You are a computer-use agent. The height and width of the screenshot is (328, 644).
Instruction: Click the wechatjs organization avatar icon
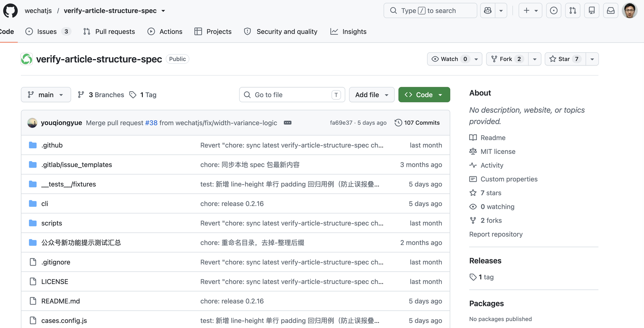(27, 59)
